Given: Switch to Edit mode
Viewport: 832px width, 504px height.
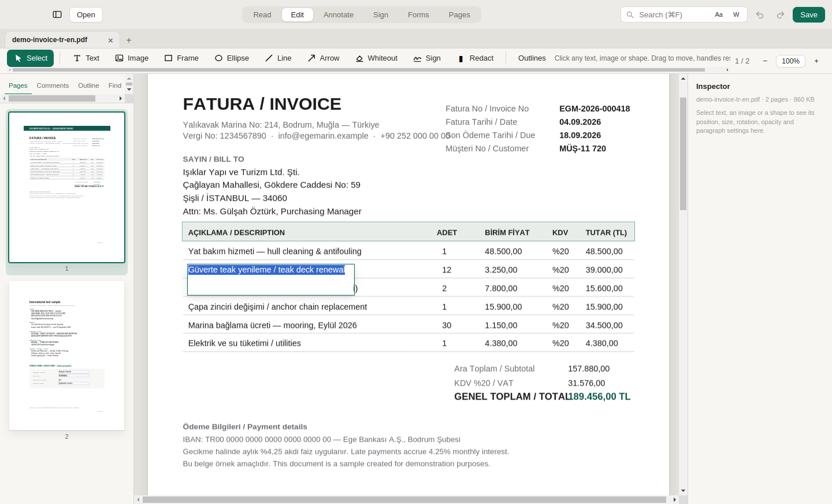Looking at the screenshot, I should pos(298,15).
